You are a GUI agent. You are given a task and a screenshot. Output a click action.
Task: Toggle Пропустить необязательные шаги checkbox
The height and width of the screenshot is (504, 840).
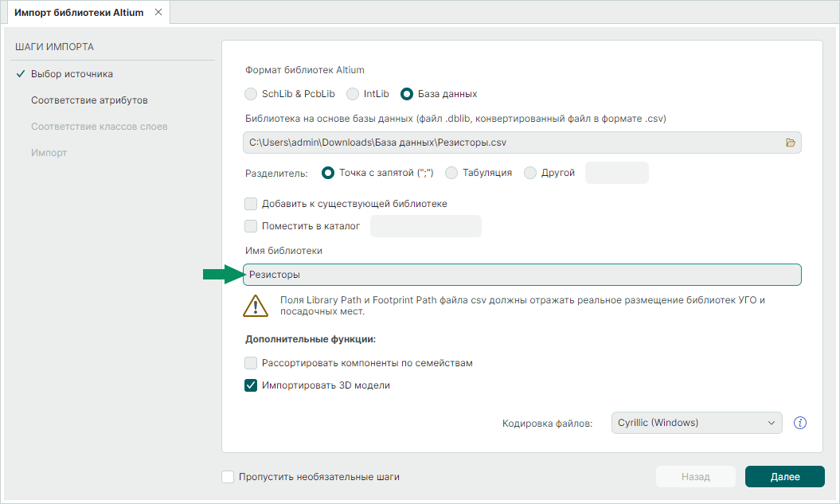[x=228, y=477]
